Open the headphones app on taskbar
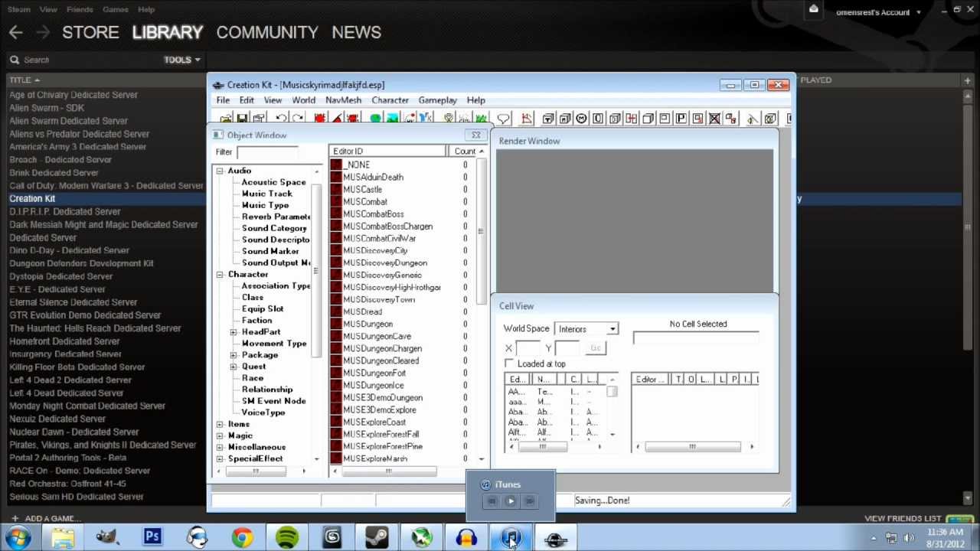The width and height of the screenshot is (980, 551). click(466, 538)
